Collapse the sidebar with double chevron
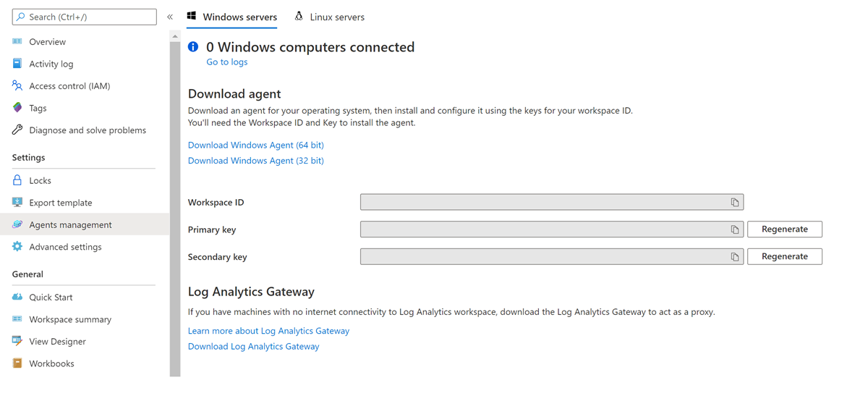 [x=170, y=17]
